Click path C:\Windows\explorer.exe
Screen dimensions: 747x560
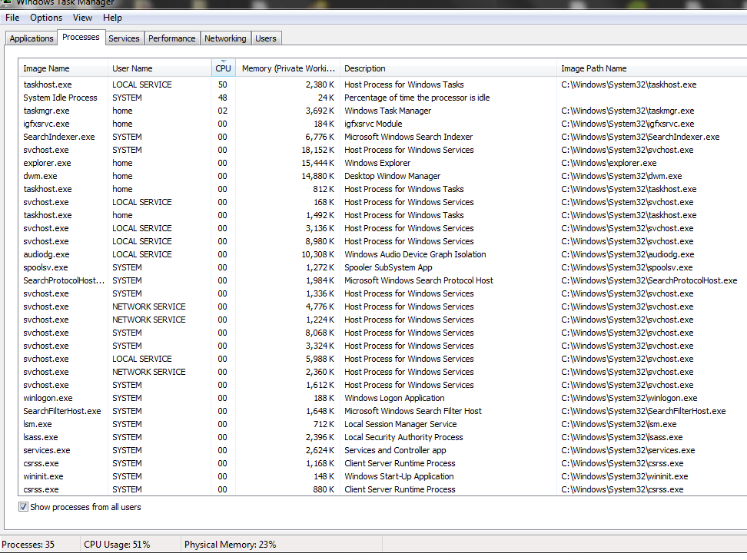[x=609, y=163]
